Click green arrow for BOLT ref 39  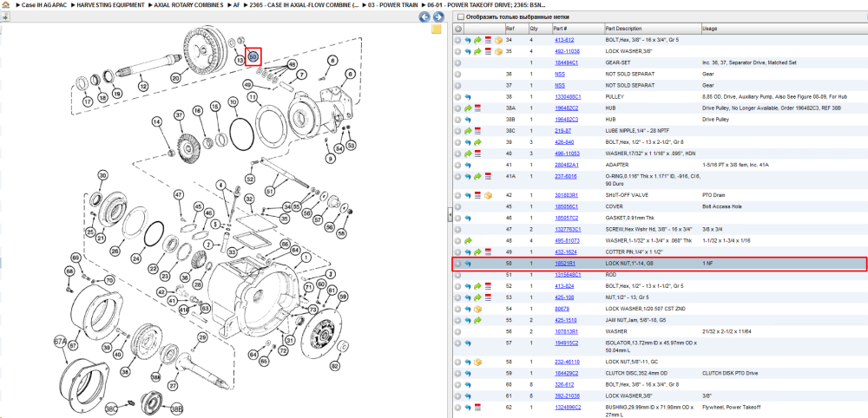477,142
